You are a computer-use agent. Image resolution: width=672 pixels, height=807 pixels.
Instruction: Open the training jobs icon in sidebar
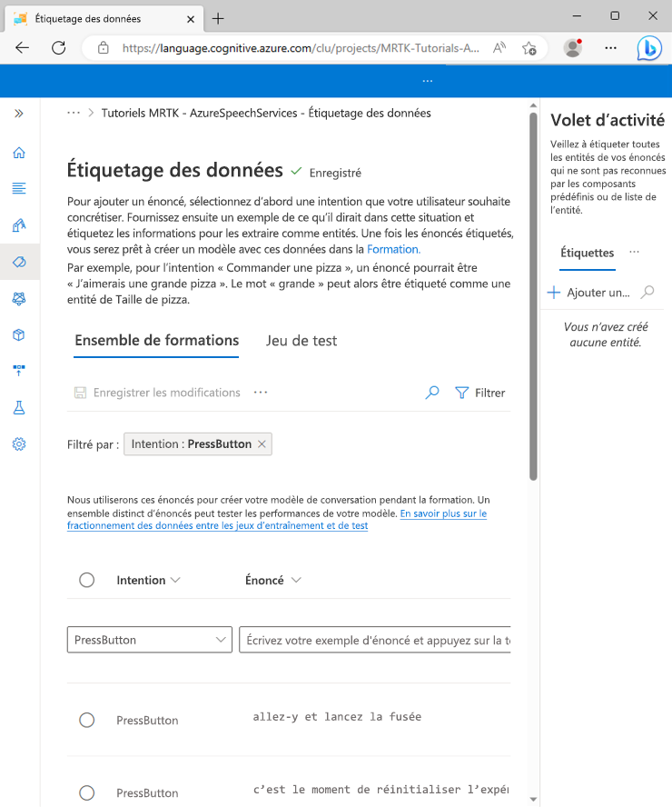(x=19, y=298)
